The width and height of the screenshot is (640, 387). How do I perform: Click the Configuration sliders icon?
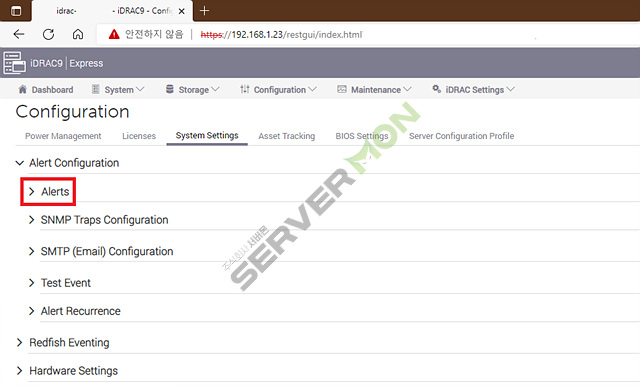click(x=245, y=89)
